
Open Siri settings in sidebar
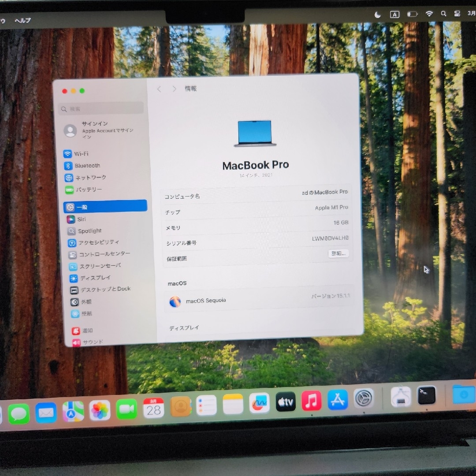tap(77, 219)
